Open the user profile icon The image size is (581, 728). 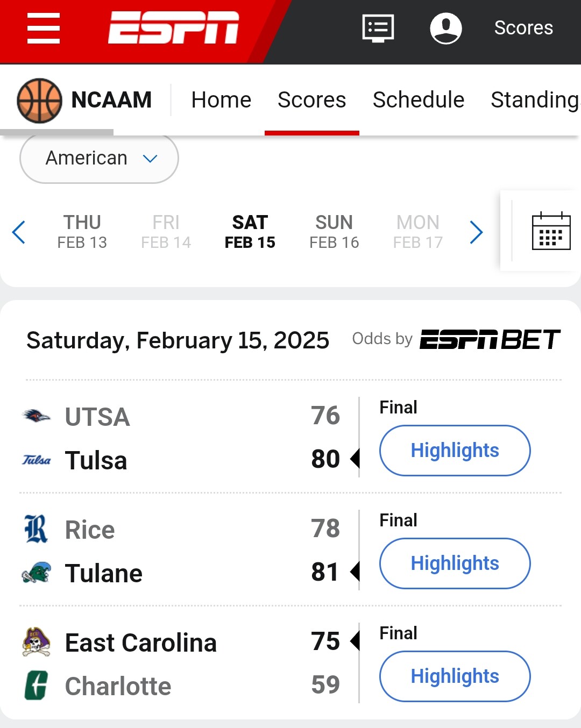point(446,28)
